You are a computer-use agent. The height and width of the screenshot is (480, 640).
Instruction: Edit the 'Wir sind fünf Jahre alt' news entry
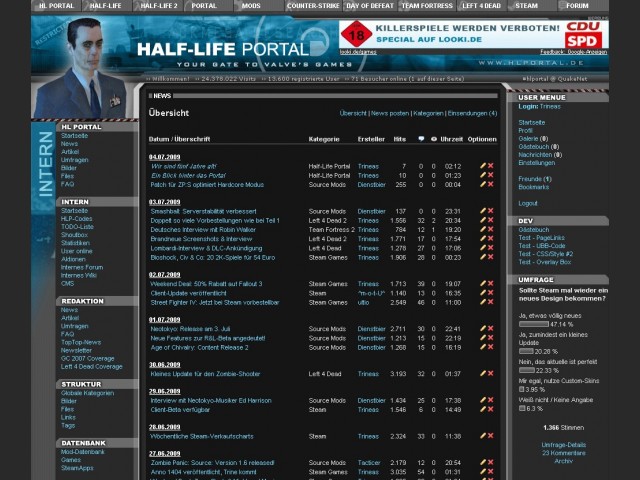483,166
